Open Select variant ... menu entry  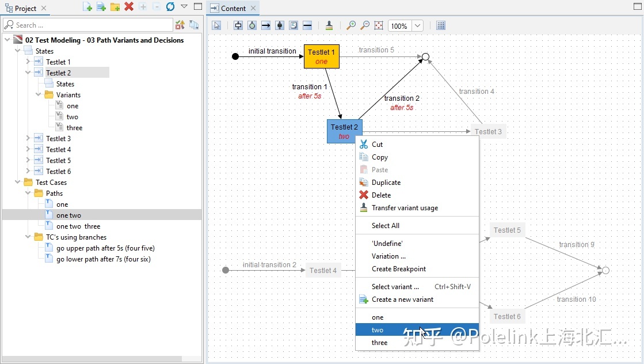click(x=417, y=287)
